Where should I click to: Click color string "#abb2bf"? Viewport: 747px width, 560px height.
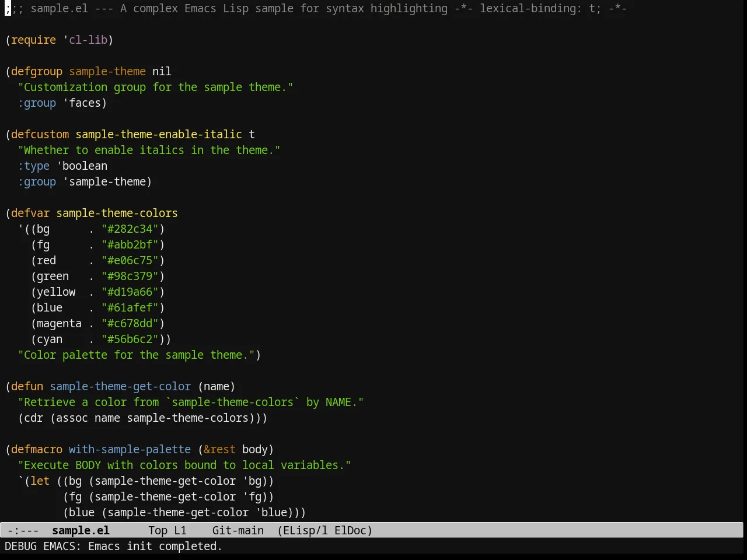pyautogui.click(x=130, y=244)
